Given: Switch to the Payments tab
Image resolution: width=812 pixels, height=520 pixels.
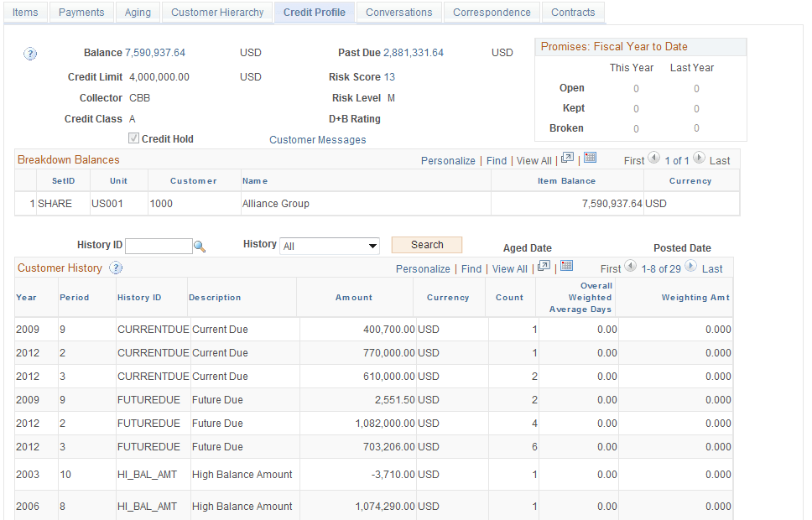Looking at the screenshot, I should click(x=81, y=13).
